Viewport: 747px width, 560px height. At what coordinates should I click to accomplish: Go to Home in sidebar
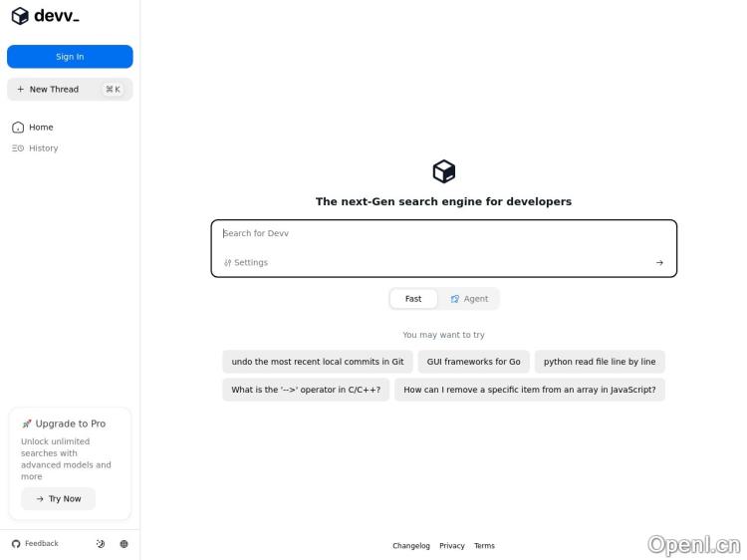coord(41,128)
